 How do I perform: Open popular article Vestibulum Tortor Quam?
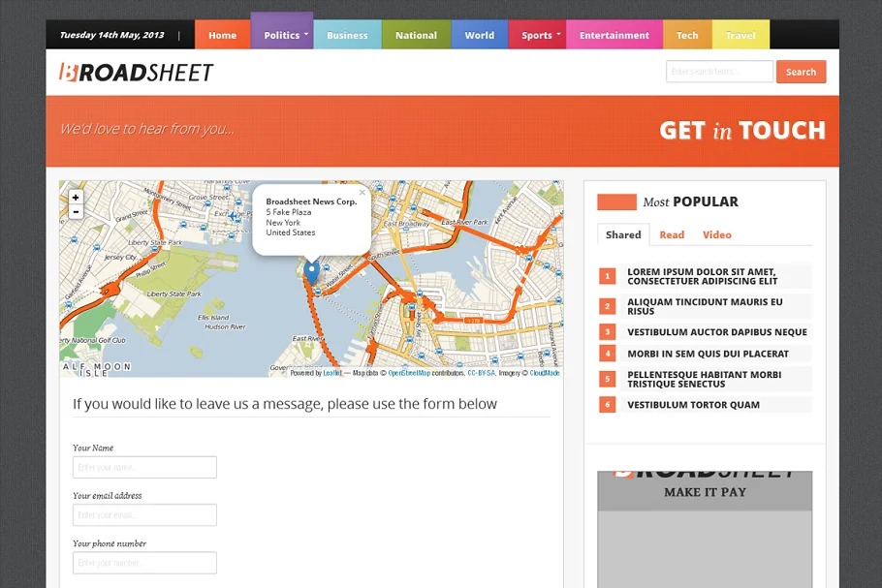point(693,405)
